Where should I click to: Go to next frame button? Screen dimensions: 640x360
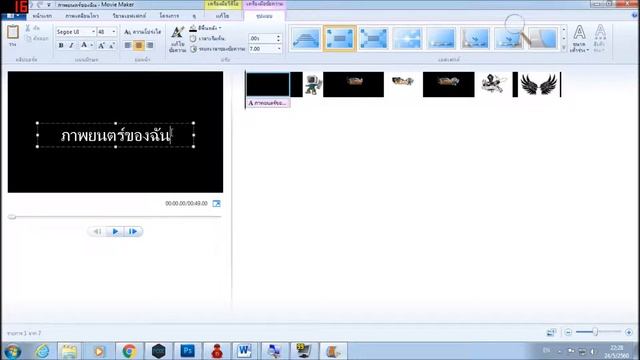tap(133, 231)
